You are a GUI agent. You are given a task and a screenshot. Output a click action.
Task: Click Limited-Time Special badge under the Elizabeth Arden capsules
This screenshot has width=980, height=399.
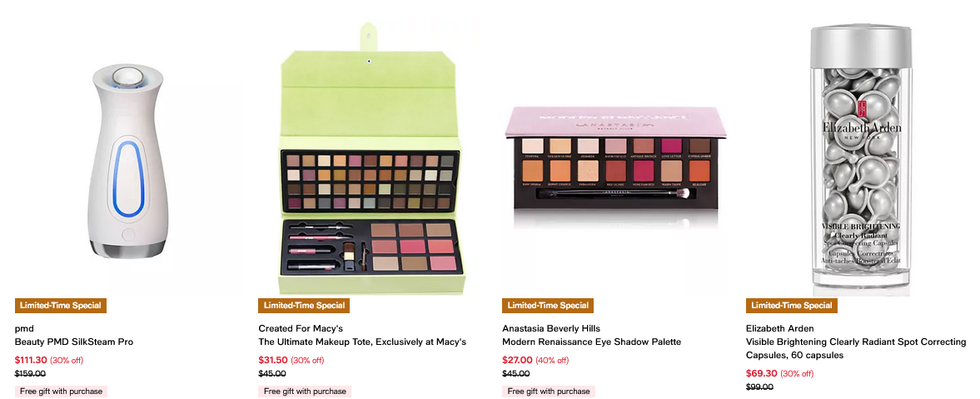tap(792, 306)
